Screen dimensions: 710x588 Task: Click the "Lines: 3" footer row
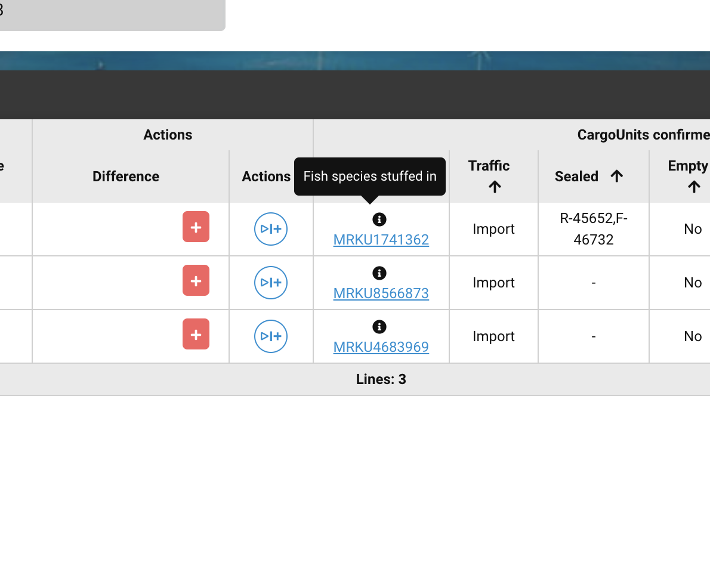381,379
